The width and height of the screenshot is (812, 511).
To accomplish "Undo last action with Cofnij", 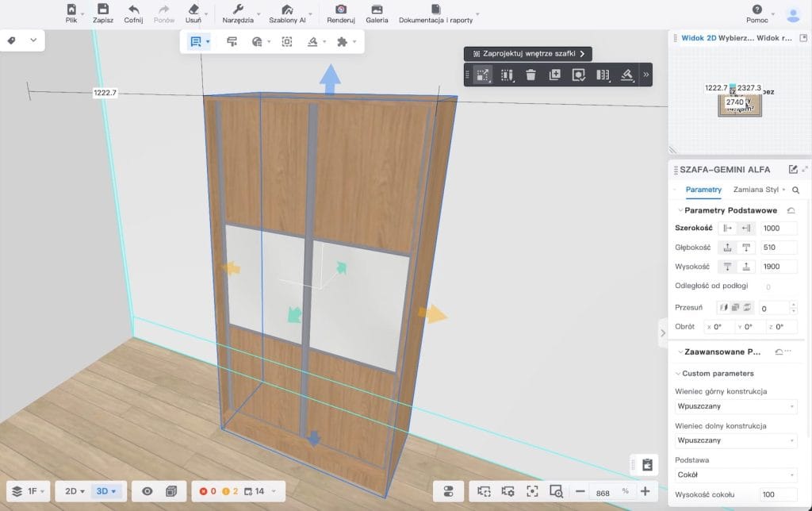I will pyautogui.click(x=133, y=13).
